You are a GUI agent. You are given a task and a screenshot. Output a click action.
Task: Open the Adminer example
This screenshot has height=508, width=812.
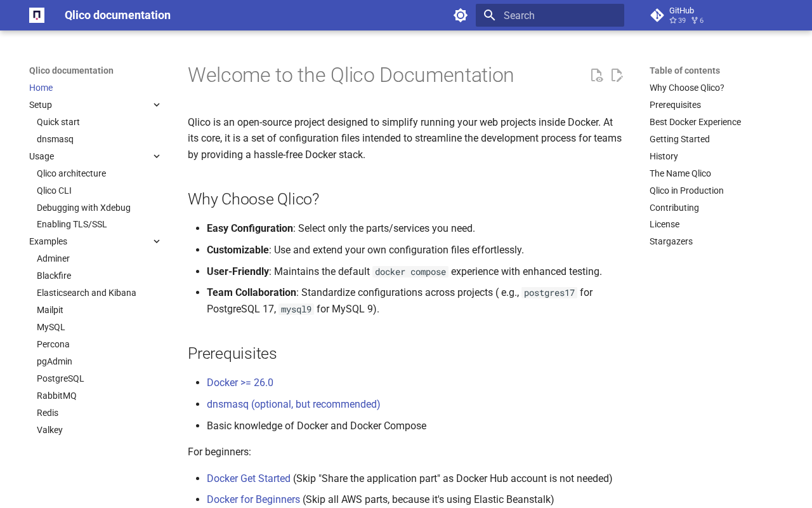click(x=53, y=258)
